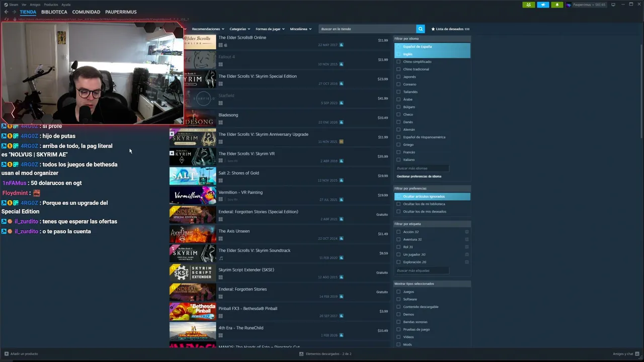Open the Steam menu
Screen dimensions: 644x362
tap(14, 5)
